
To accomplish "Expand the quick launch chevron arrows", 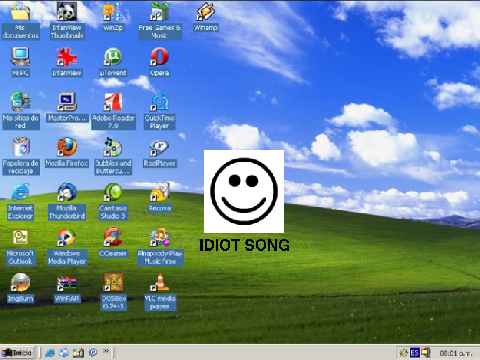I will click(106, 351).
